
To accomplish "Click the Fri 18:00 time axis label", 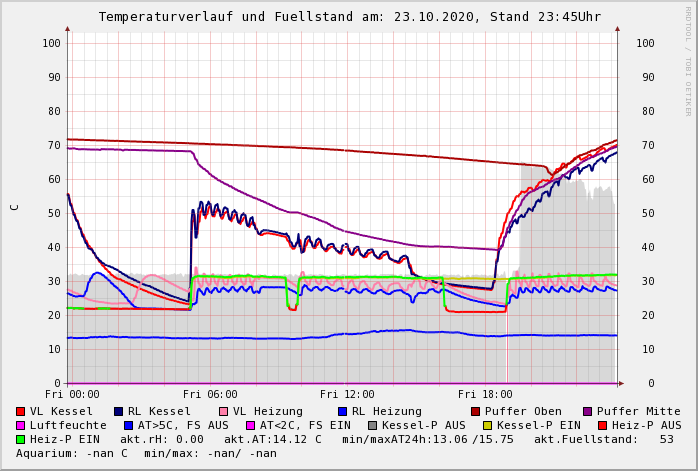I will tap(485, 394).
